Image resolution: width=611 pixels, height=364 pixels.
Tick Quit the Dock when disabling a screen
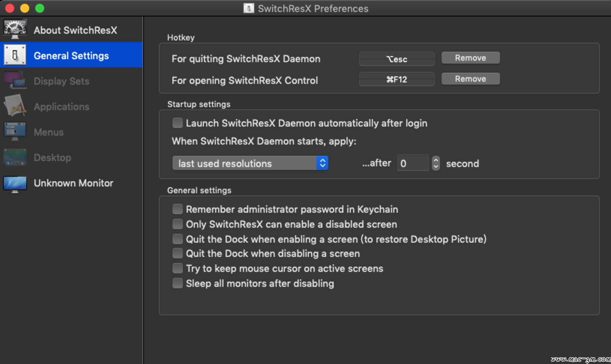(177, 254)
